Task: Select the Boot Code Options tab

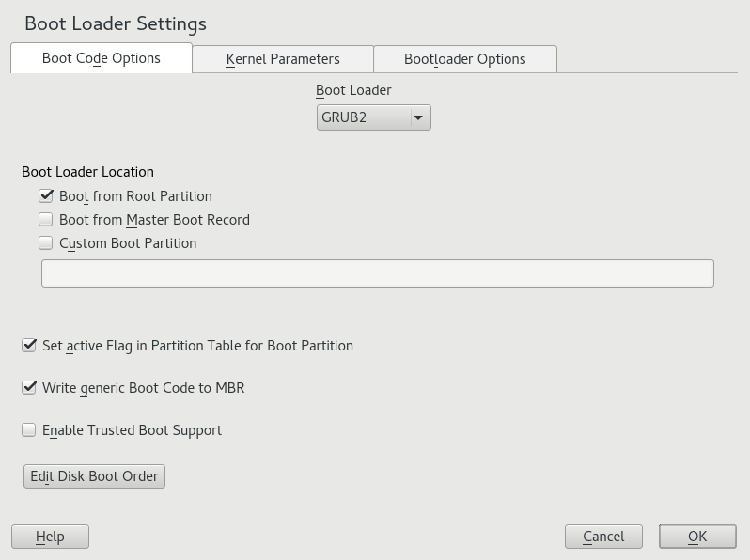Action: pyautogui.click(x=102, y=58)
